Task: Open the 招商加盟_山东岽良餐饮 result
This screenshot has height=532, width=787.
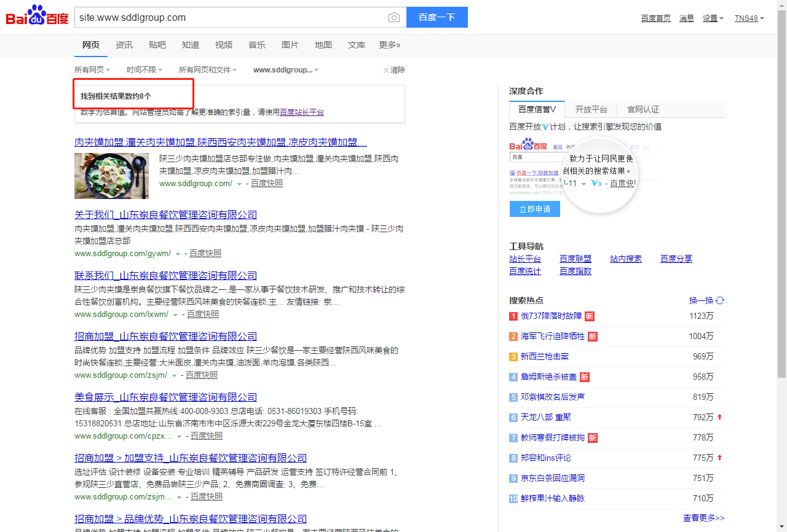Action: (166, 336)
